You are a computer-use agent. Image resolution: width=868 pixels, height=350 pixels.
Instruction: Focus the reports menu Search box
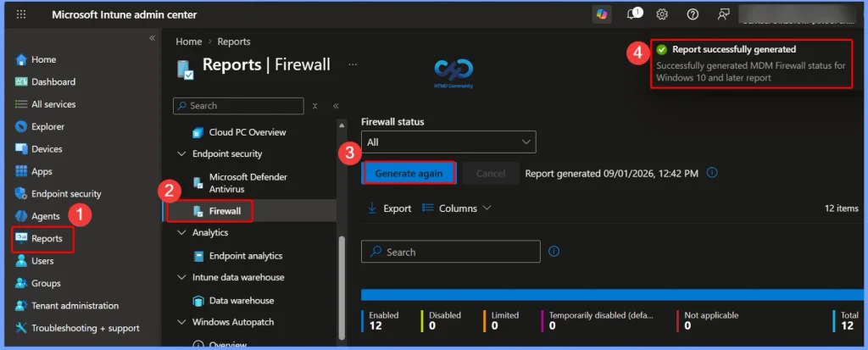tap(238, 106)
